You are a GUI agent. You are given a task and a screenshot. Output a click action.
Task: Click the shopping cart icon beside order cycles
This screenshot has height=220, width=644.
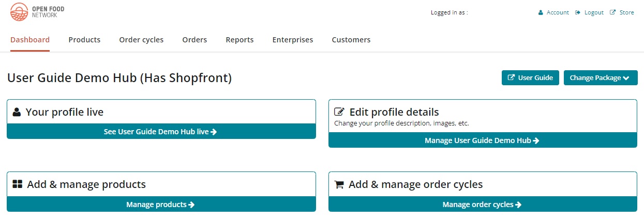tap(339, 184)
